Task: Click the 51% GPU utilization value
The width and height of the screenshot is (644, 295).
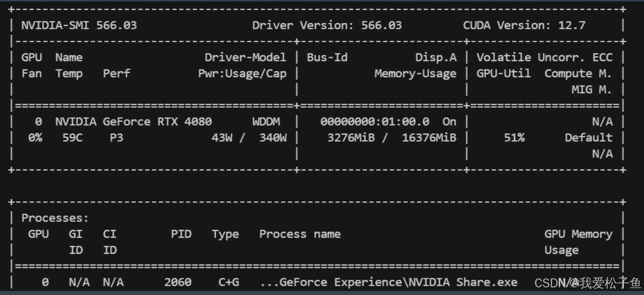Action: pyautogui.click(x=514, y=138)
